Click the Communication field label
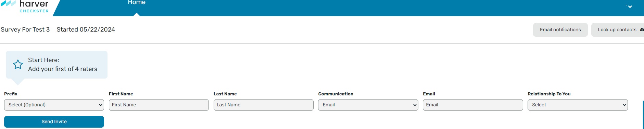This screenshot has width=644, height=129. tap(336, 94)
